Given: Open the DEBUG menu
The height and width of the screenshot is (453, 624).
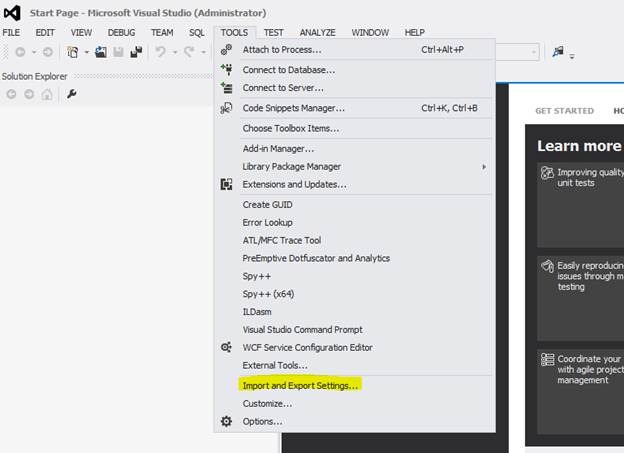Looking at the screenshot, I should [121, 33].
